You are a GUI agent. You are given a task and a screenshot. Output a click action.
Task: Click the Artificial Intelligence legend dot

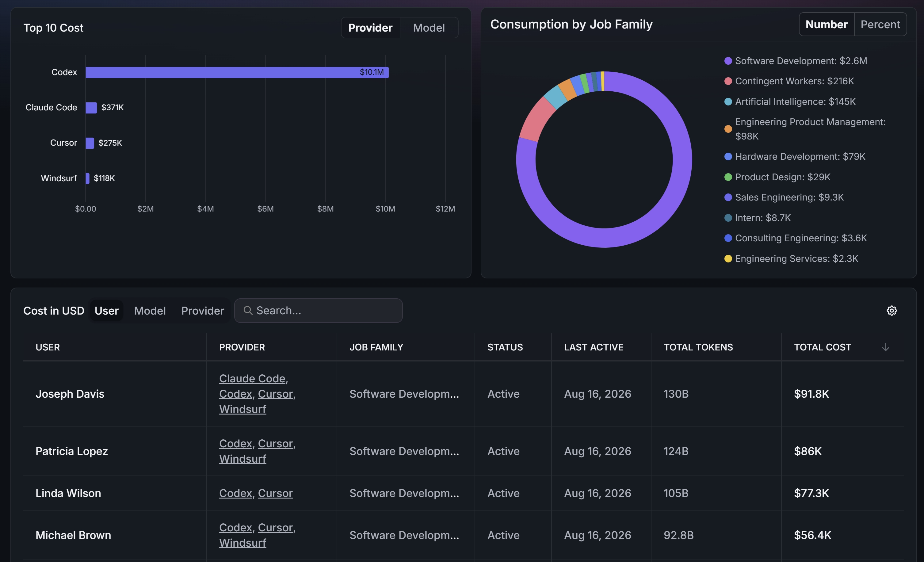(x=728, y=101)
